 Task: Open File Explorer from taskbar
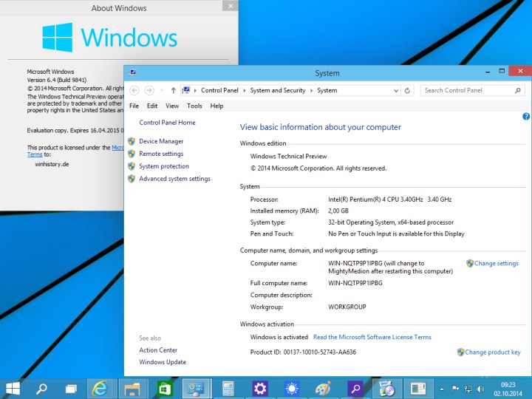132,389
